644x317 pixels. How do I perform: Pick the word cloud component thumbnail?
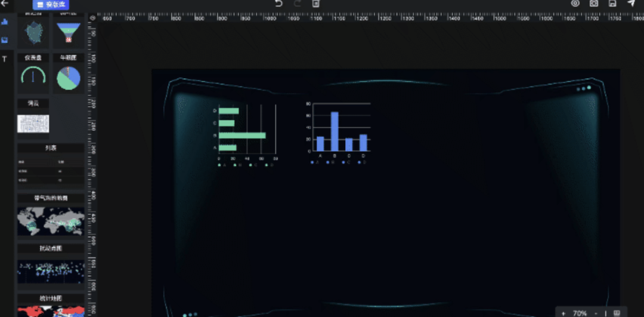pos(33,124)
